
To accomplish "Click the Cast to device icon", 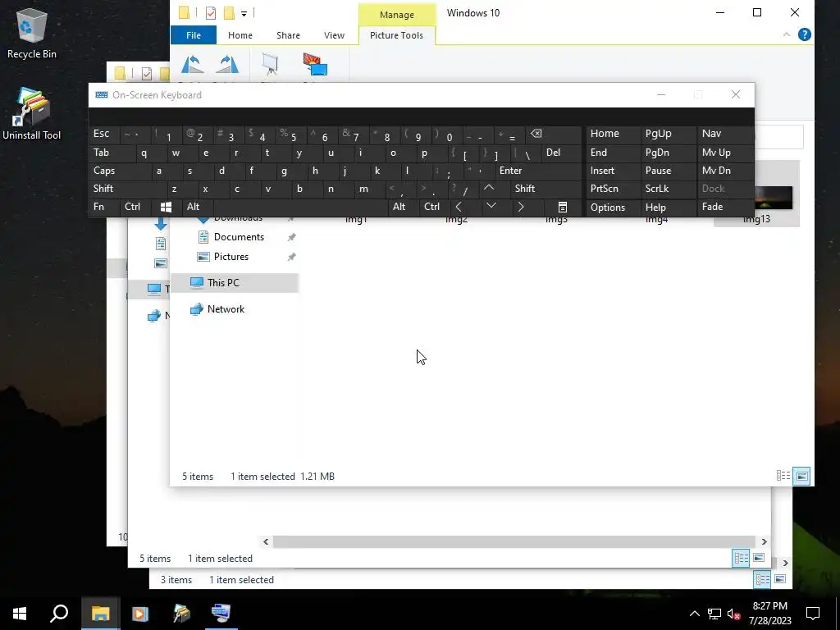I will tap(315, 64).
